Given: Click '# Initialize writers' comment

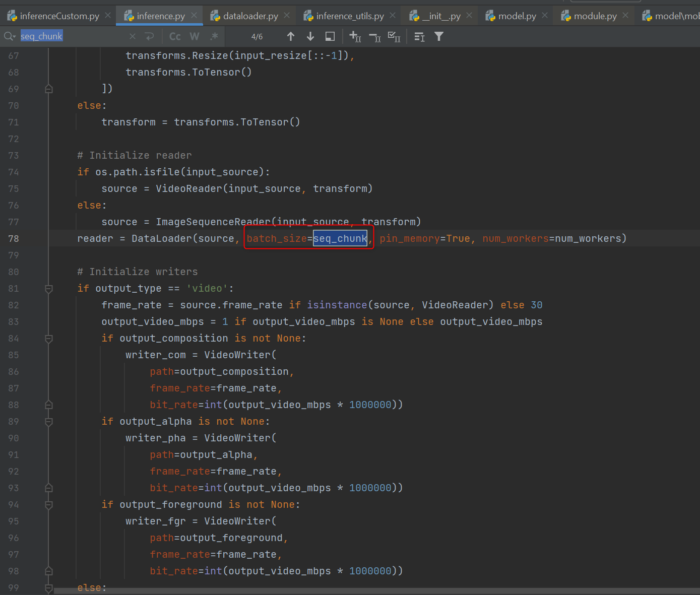Looking at the screenshot, I should coord(138,272).
